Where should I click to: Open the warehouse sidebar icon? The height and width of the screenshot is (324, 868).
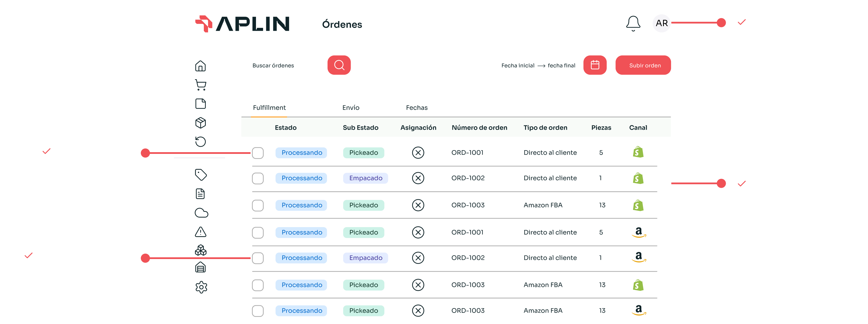(200, 267)
